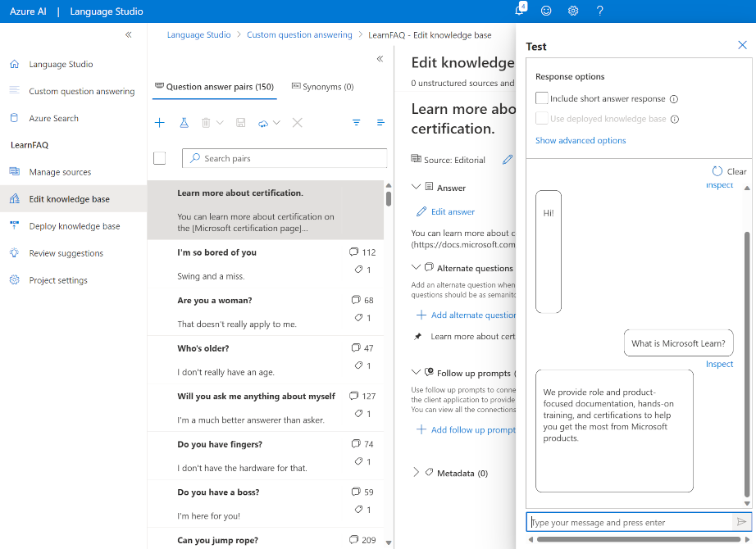Select the Who's older? pair
Image resolution: width=756 pixels, height=549 pixels.
266,360
